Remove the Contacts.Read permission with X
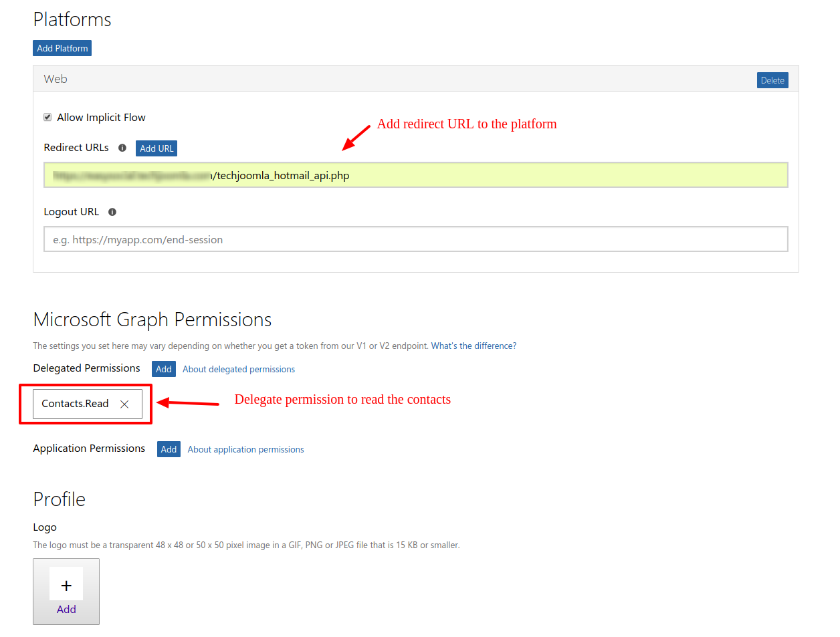Image resolution: width=840 pixels, height=637 pixels. [124, 404]
